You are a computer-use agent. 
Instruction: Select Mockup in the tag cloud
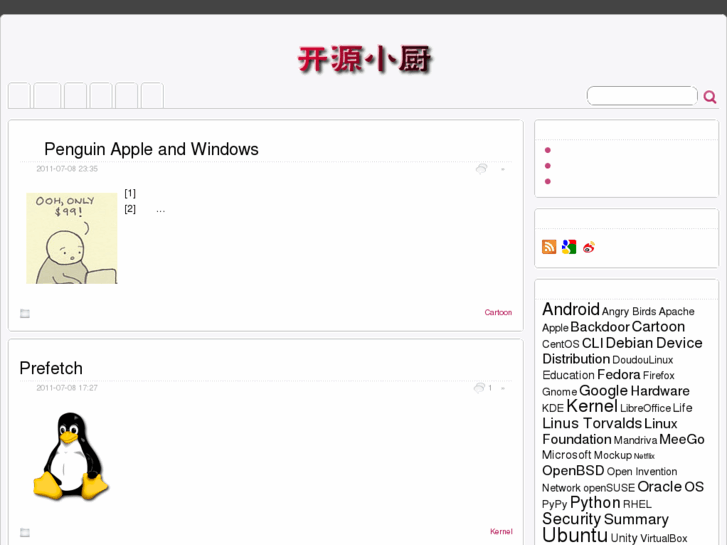point(613,455)
